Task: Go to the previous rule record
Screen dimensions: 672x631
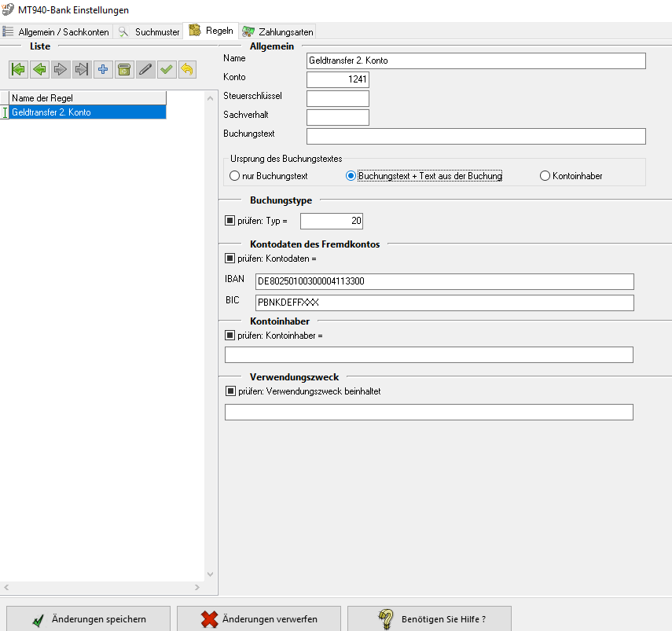Action: point(39,70)
